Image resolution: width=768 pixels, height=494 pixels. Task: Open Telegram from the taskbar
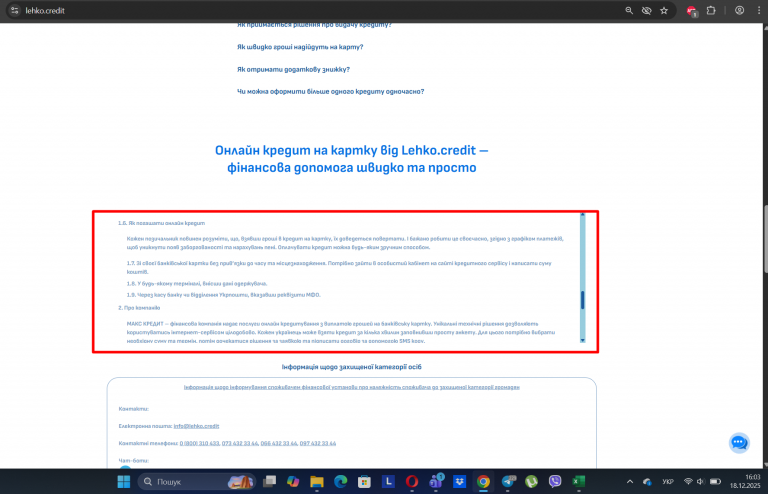point(508,482)
